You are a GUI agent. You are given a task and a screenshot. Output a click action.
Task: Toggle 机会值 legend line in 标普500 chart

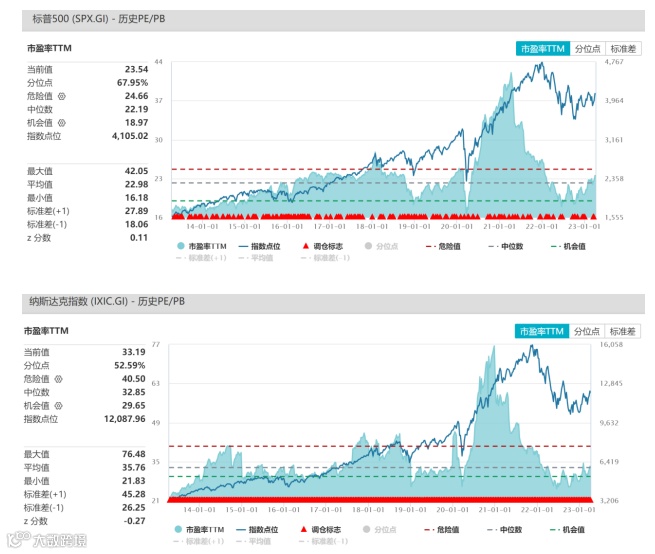click(569, 247)
